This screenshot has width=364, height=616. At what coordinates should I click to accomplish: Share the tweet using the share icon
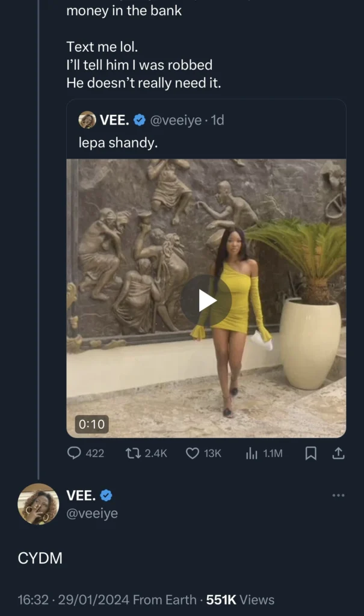click(338, 454)
